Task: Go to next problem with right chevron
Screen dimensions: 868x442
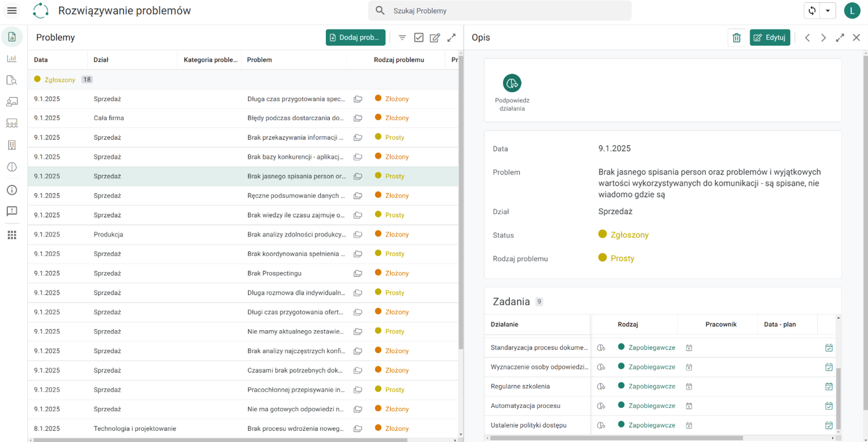Action: pyautogui.click(x=823, y=37)
